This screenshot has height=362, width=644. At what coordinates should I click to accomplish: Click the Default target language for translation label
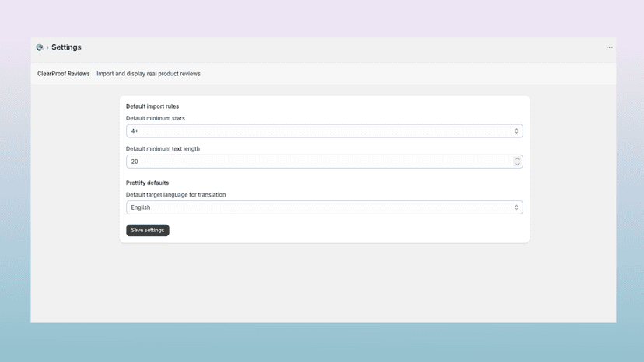click(x=176, y=194)
